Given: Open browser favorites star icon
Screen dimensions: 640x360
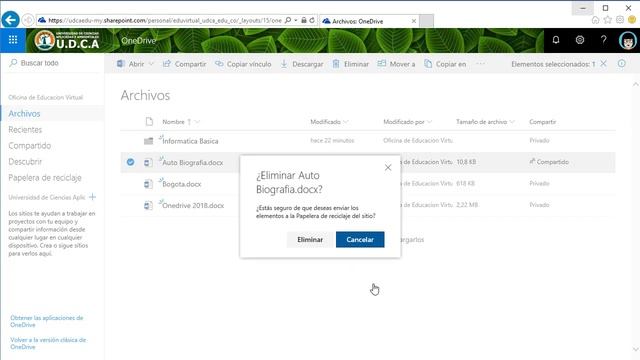Looking at the screenshot, I should [608, 20].
